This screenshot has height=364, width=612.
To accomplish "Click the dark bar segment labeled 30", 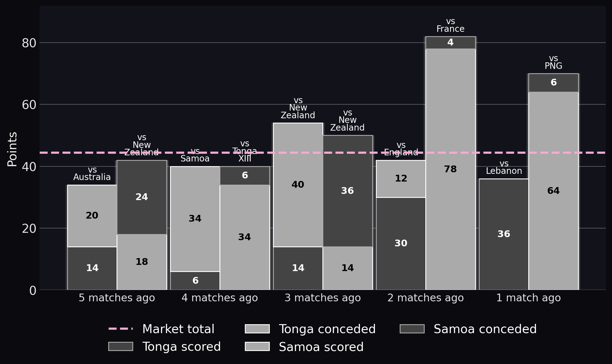I will [x=401, y=243].
